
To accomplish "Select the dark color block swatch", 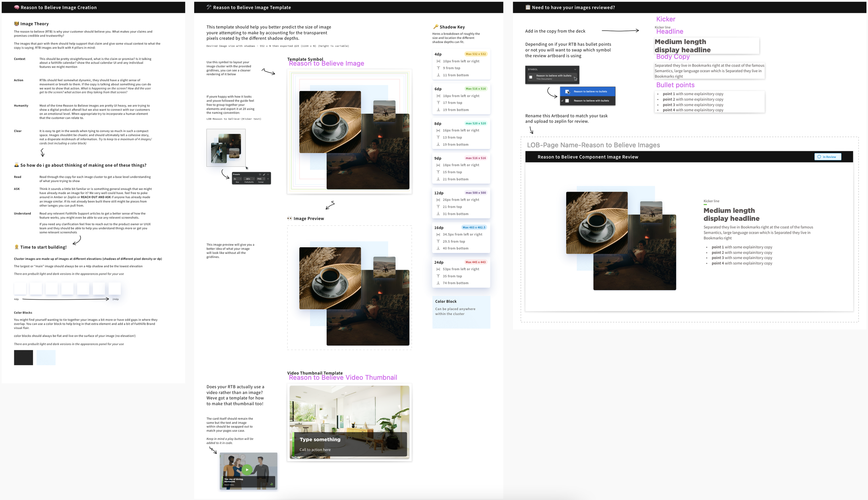I will point(23,357).
